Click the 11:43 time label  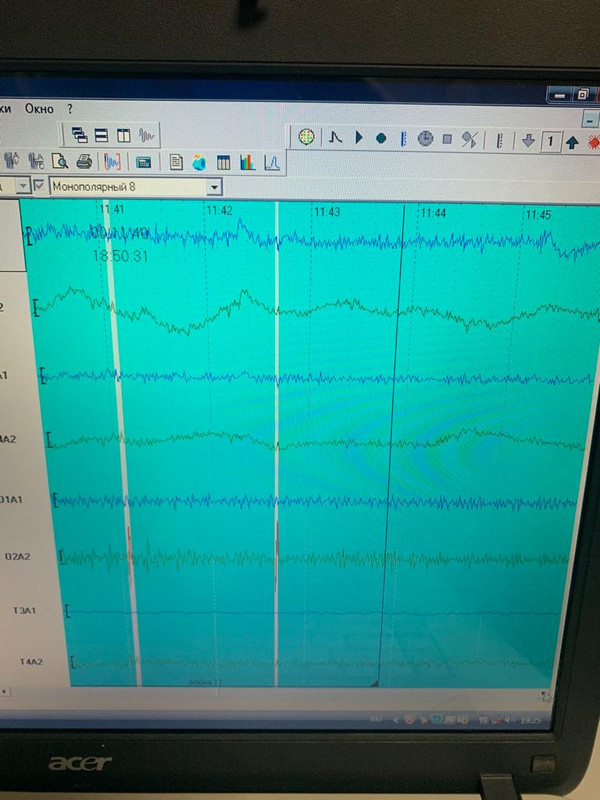click(327, 212)
